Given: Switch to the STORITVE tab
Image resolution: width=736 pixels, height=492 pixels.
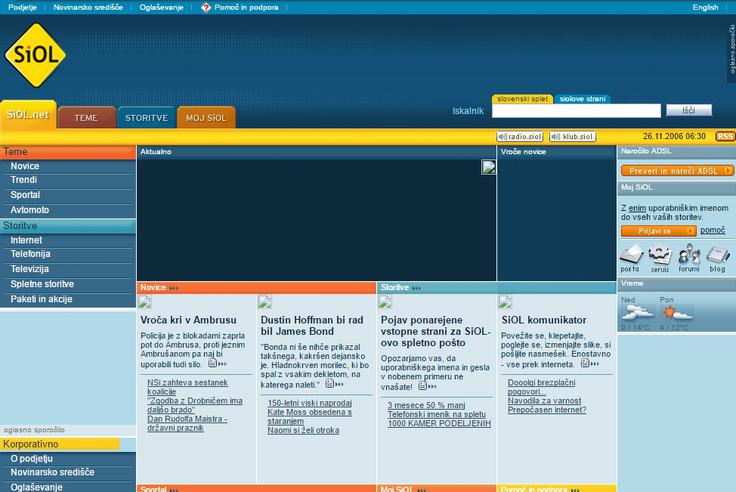Looking at the screenshot, I should [x=146, y=117].
